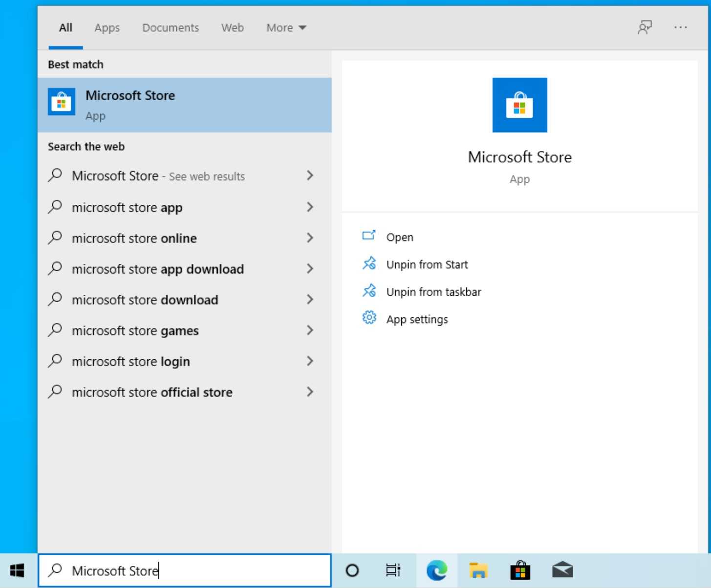Open Cortana circle icon in taskbar
The height and width of the screenshot is (588, 711).
(x=352, y=570)
